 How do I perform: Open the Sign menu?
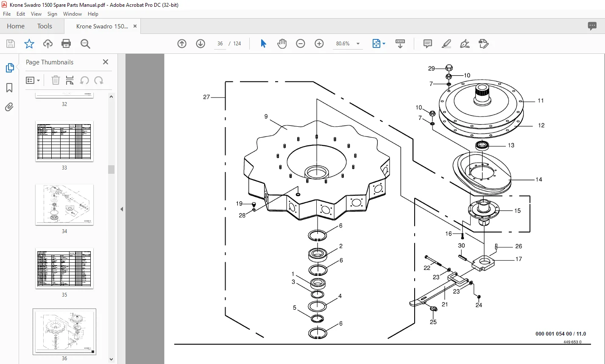pyautogui.click(x=52, y=14)
